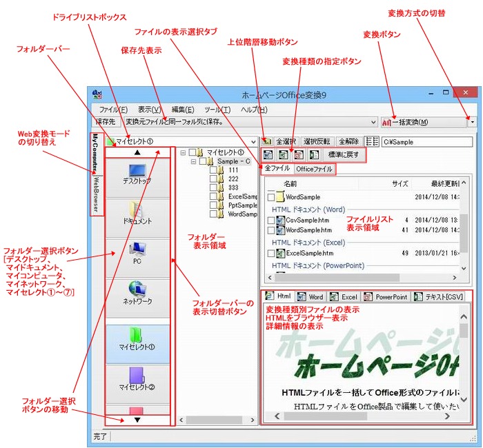Switch to the Excel preview tab
483x448 pixels.
coord(344,297)
